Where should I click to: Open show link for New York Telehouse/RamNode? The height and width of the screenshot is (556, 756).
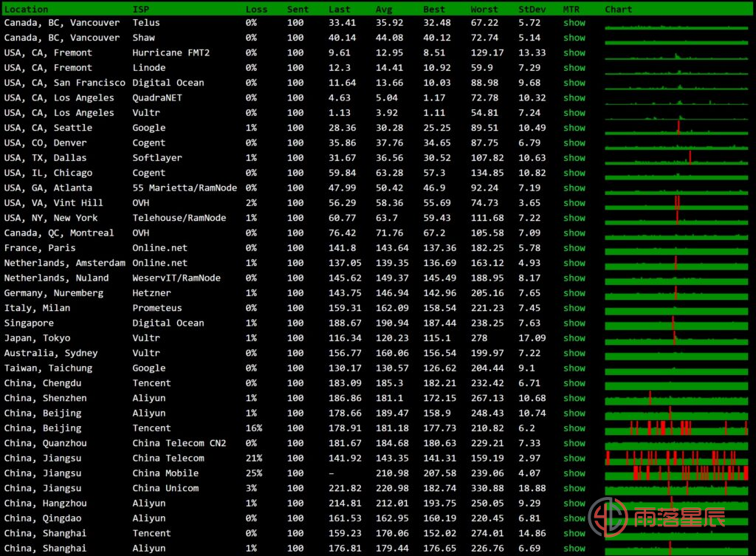[574, 218]
